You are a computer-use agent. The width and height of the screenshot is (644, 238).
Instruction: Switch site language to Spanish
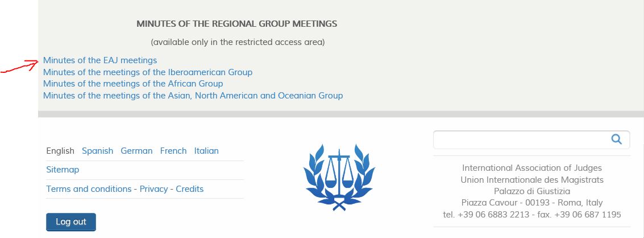(97, 151)
